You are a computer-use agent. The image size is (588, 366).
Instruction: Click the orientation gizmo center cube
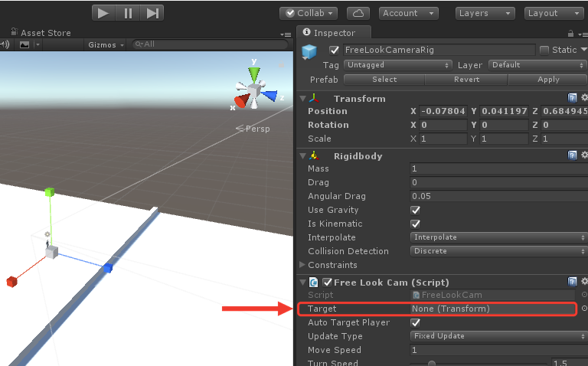254,90
